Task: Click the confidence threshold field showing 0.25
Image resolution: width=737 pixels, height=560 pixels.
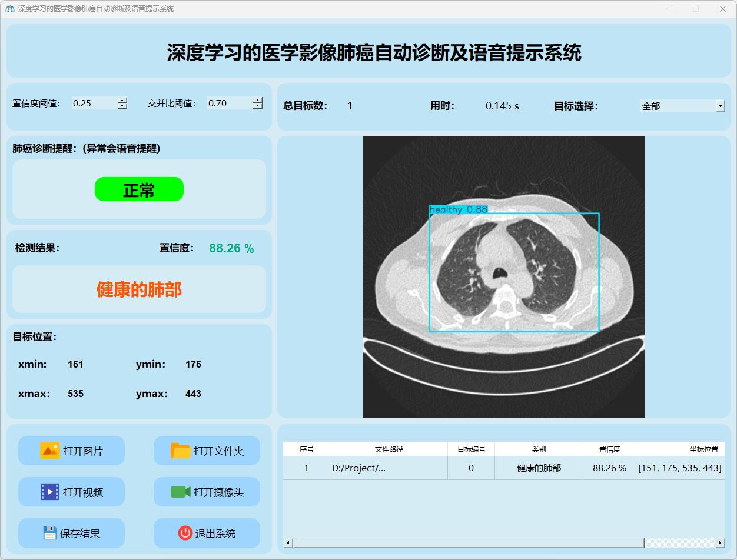Action: coord(93,103)
